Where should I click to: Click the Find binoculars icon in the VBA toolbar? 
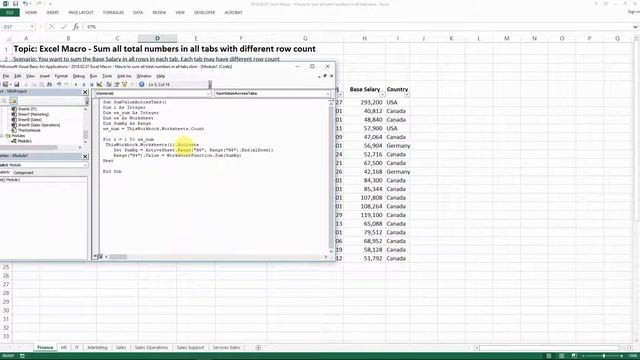point(49,84)
